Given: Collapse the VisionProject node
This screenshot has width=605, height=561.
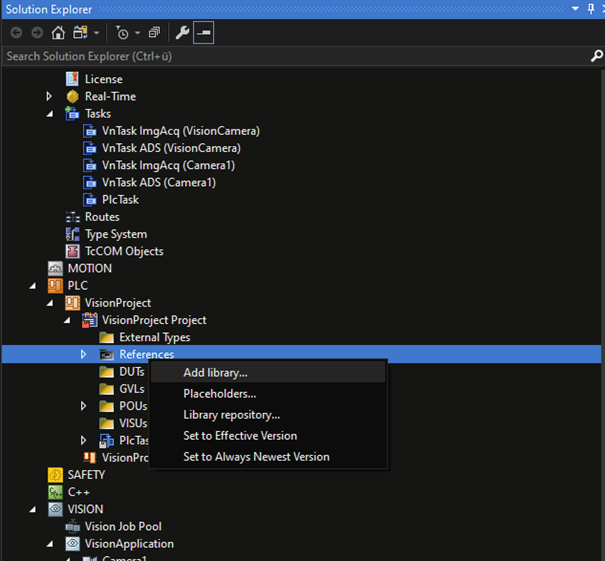Looking at the screenshot, I should [x=50, y=303].
